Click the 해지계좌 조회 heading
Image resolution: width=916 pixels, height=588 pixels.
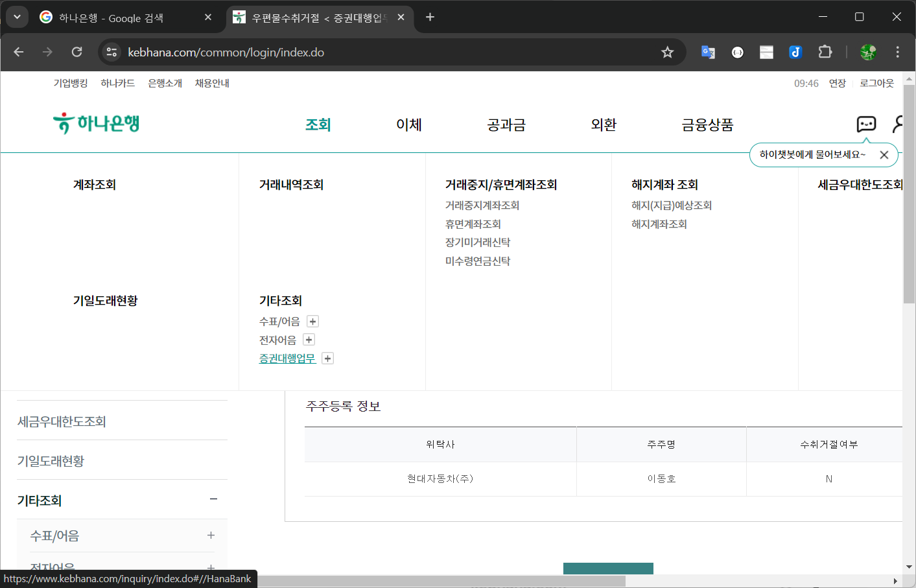tap(664, 185)
